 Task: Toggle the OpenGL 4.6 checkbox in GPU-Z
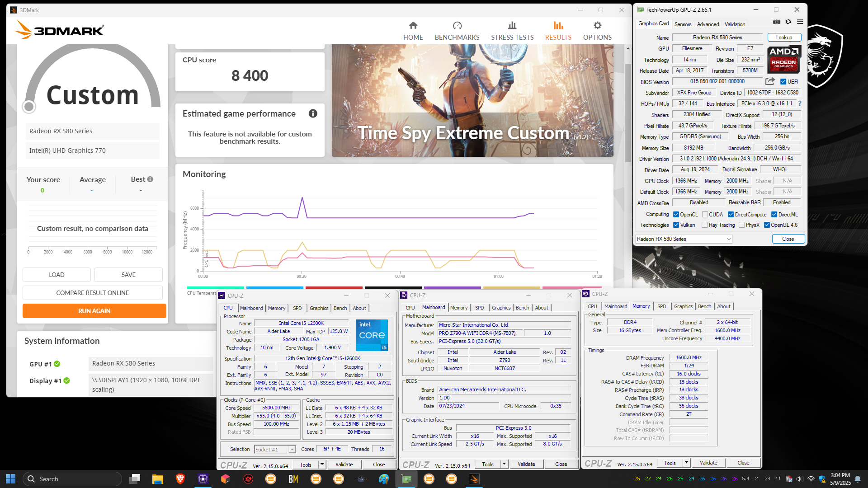[767, 225]
